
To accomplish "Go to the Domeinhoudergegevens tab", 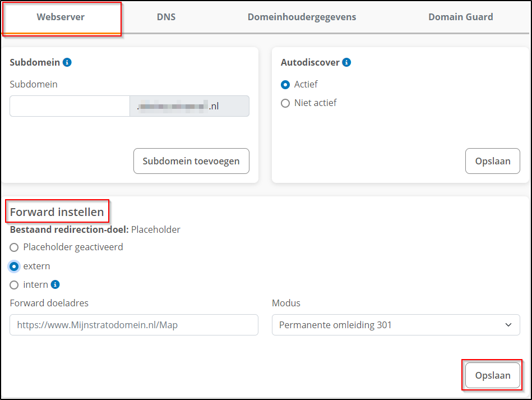I will click(x=302, y=17).
